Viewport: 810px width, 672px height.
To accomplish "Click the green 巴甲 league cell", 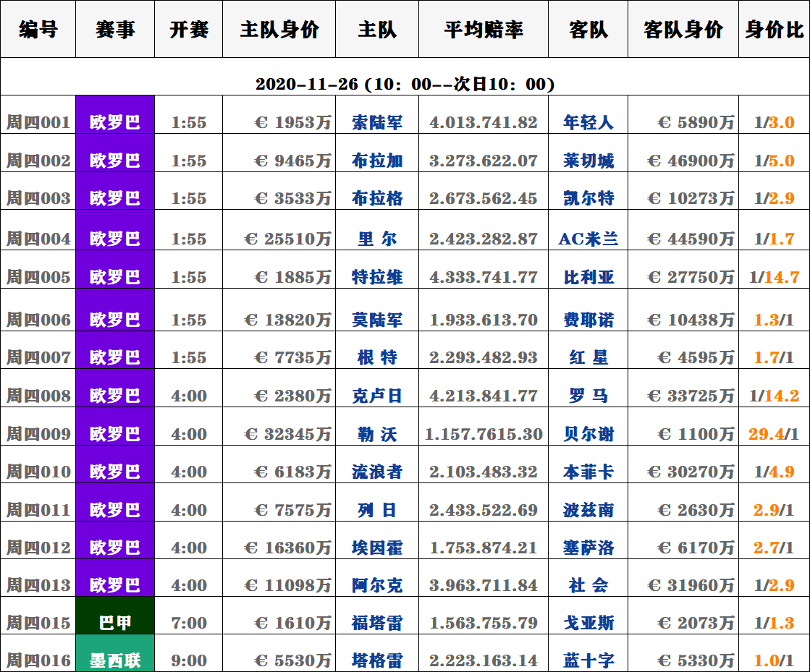I will (x=115, y=623).
